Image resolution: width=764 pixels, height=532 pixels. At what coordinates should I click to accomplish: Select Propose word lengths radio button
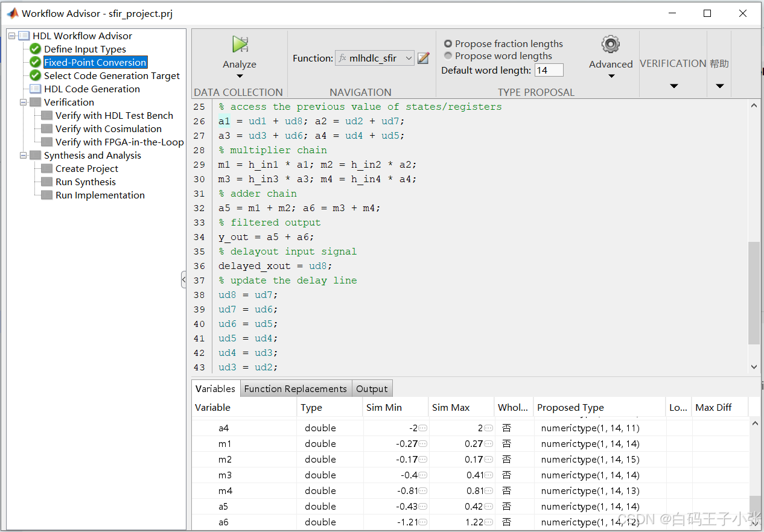448,55
